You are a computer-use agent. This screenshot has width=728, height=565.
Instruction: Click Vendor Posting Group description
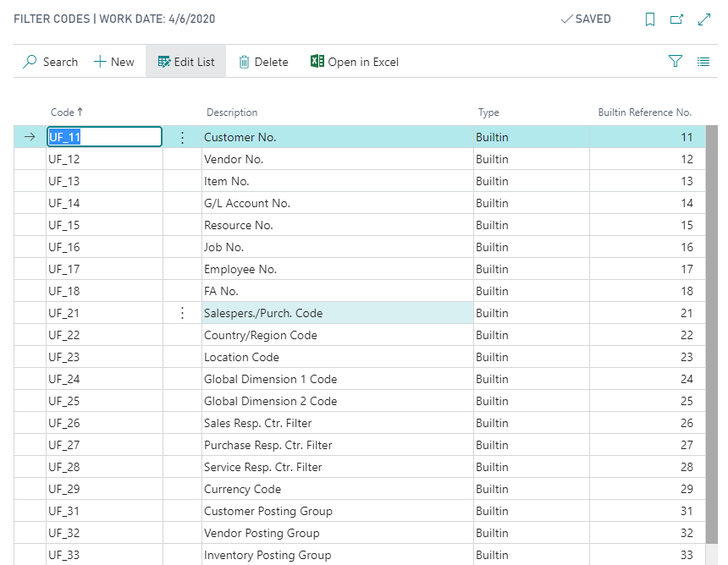pos(338,533)
